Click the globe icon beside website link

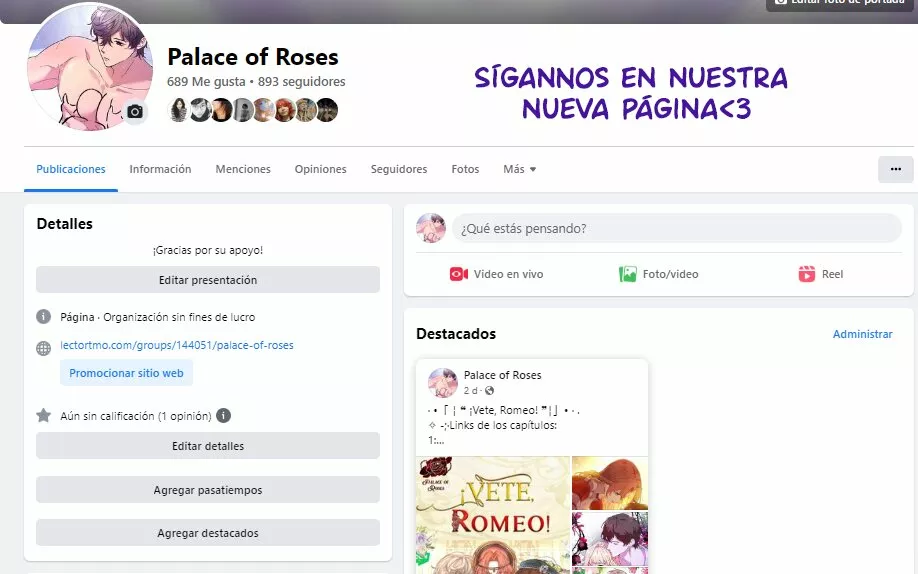pyautogui.click(x=43, y=348)
